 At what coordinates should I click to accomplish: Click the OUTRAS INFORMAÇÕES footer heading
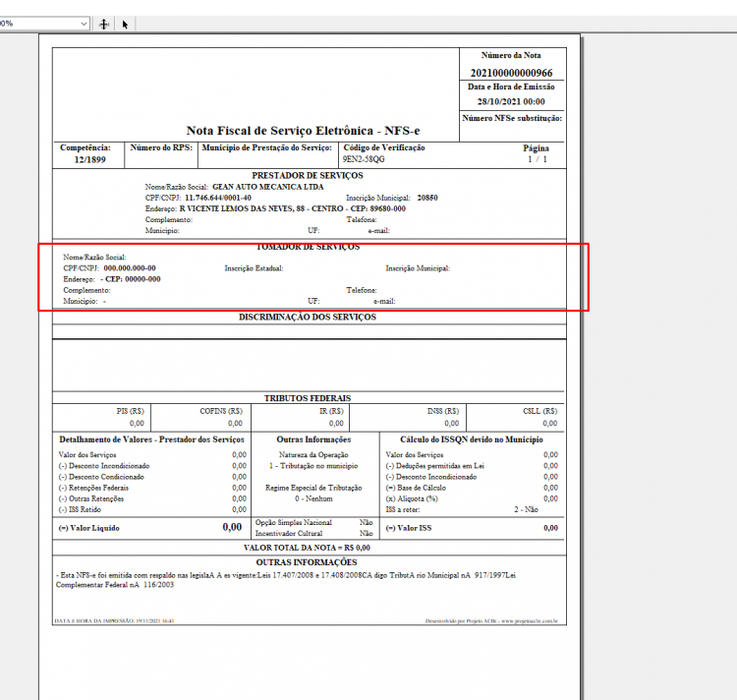click(x=307, y=562)
